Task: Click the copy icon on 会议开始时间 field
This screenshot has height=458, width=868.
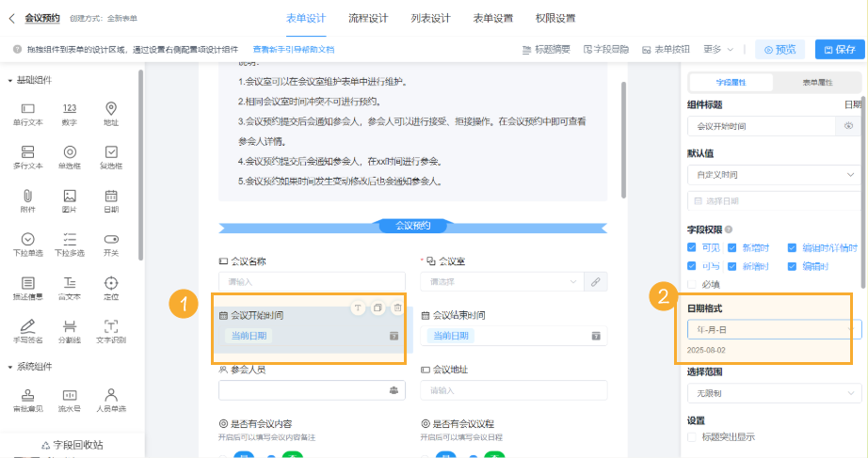Action: [378, 308]
